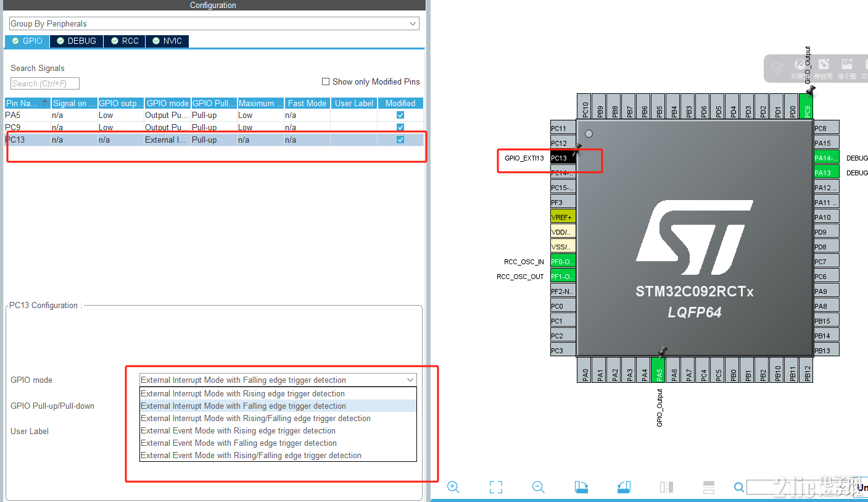This screenshot has width=868, height=502.
Task: Toggle the Modified checkbox for PA5 row
Action: [x=400, y=115]
